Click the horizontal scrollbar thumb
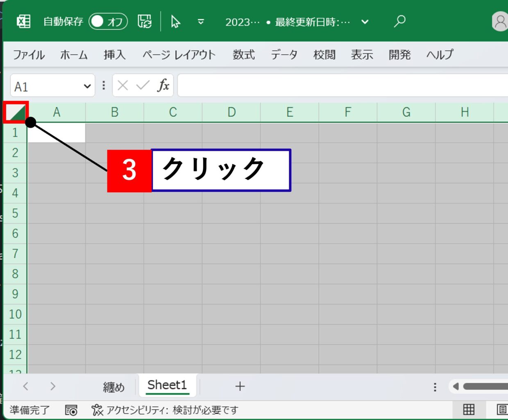 [485, 386]
